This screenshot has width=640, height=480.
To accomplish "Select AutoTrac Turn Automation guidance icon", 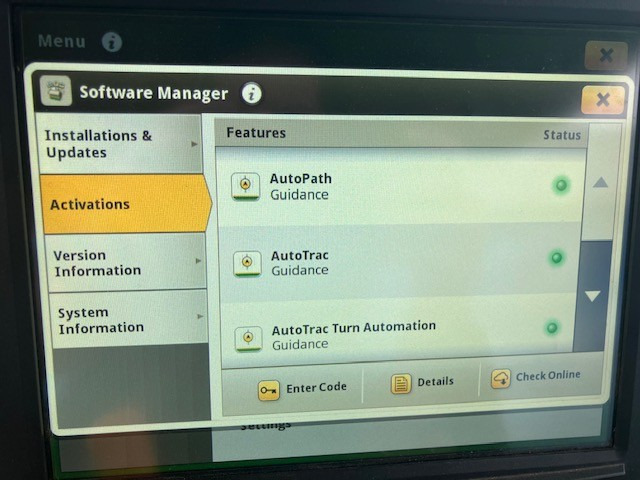I will pyautogui.click(x=248, y=339).
